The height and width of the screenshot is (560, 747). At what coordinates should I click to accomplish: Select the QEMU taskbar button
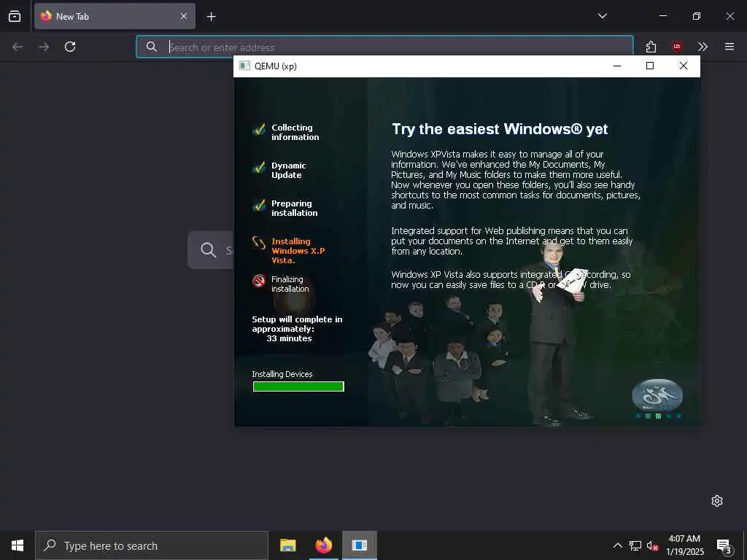(x=360, y=545)
